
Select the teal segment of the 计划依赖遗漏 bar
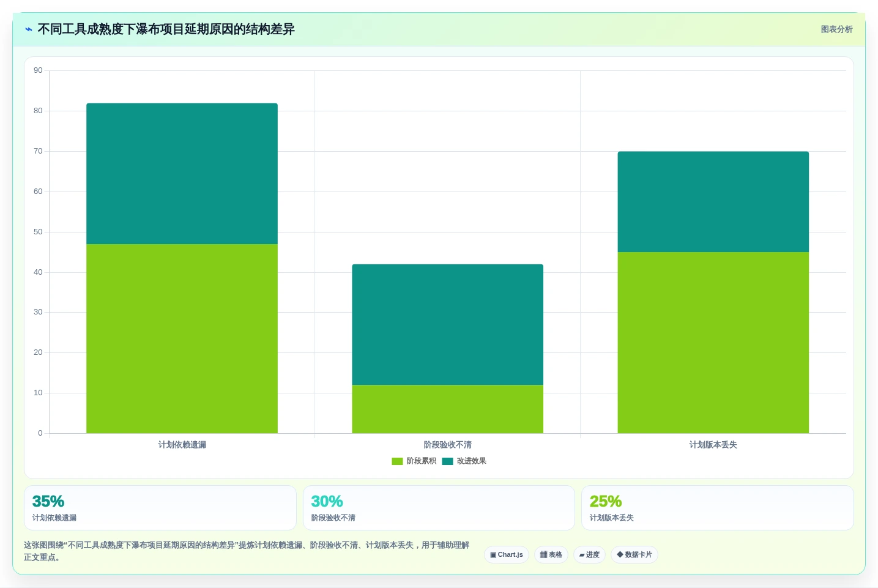coord(182,174)
